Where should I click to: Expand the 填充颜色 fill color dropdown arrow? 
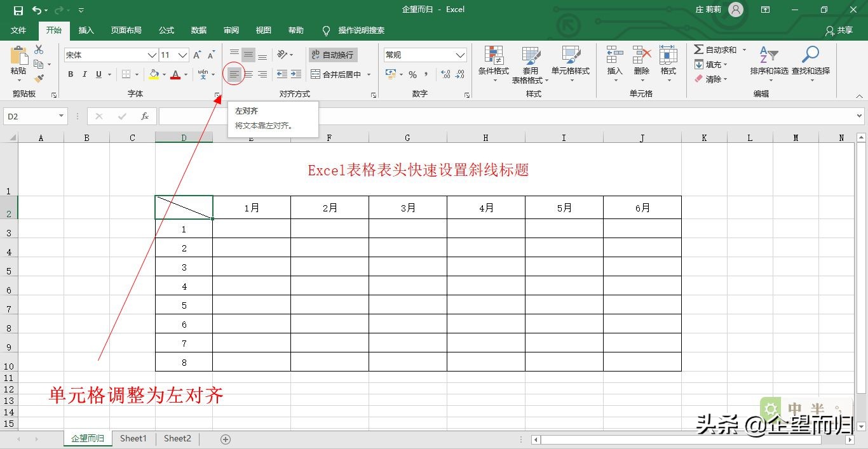pyautogui.click(x=164, y=75)
